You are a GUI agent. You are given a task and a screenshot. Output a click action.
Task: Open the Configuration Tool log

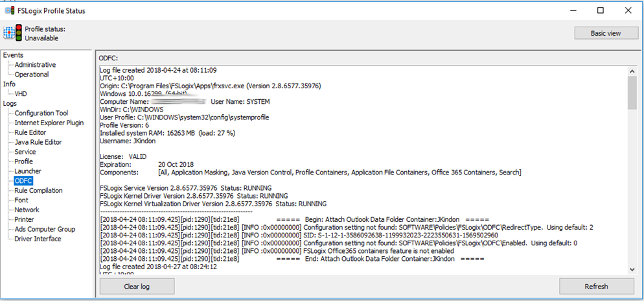click(41, 113)
